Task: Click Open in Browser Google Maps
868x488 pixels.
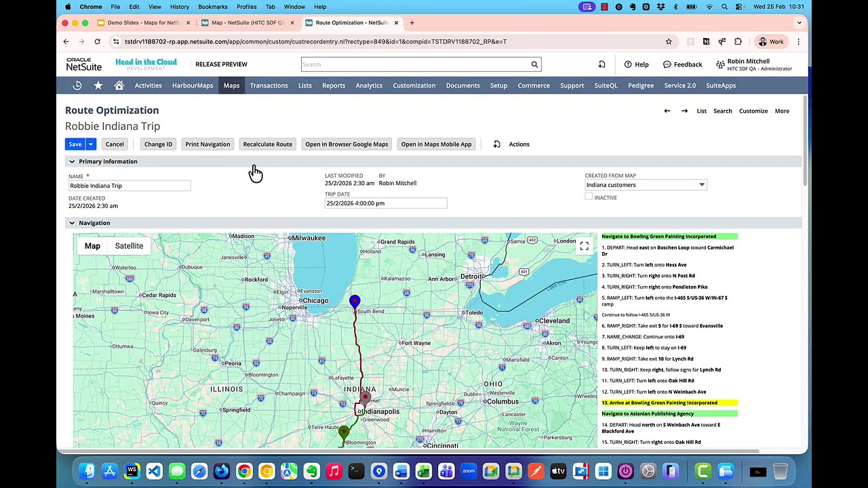Action: (x=347, y=144)
